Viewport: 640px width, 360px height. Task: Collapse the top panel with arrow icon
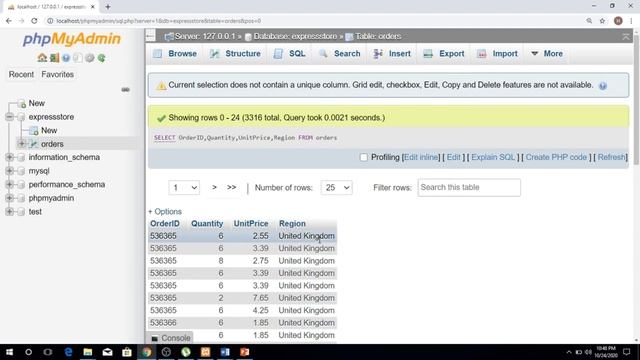point(626,37)
